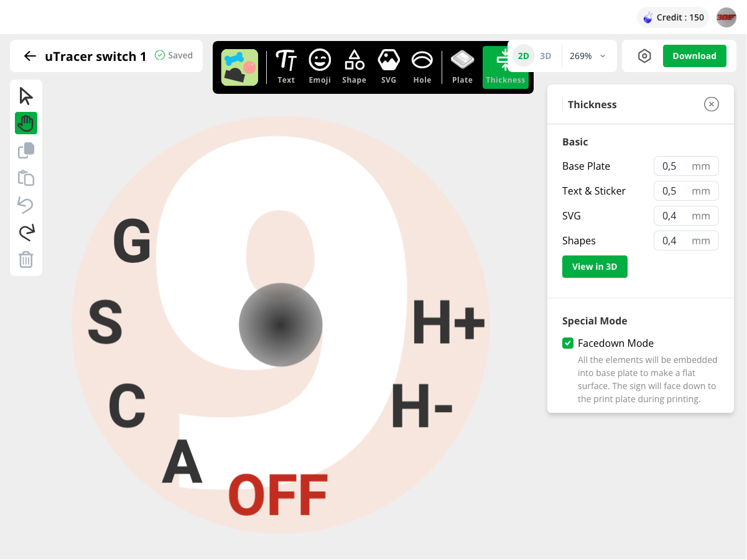Click the Base Plate thickness field

click(x=674, y=166)
